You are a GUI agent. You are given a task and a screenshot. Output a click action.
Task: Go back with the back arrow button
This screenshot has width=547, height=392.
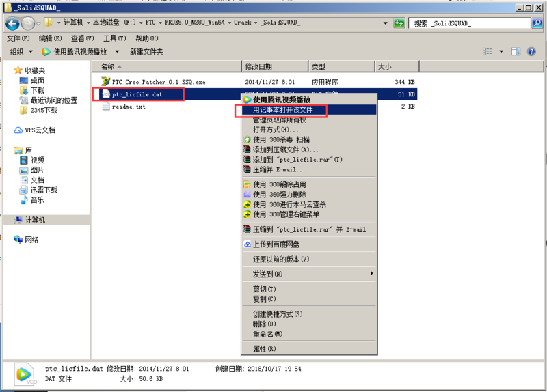[x=12, y=24]
